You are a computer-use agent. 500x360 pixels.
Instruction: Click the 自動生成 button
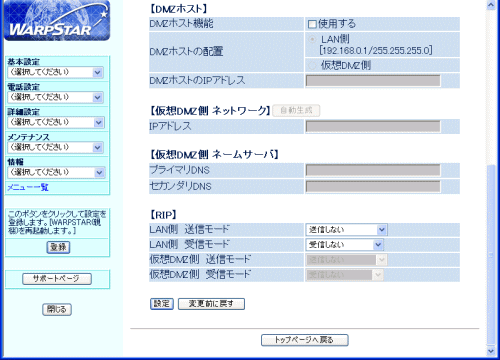point(296,110)
